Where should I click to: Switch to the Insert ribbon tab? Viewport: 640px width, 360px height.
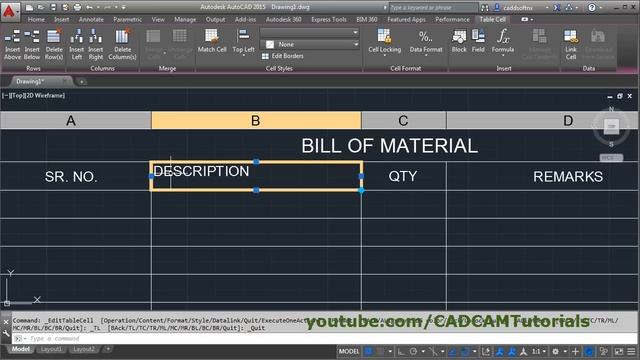(x=62, y=19)
